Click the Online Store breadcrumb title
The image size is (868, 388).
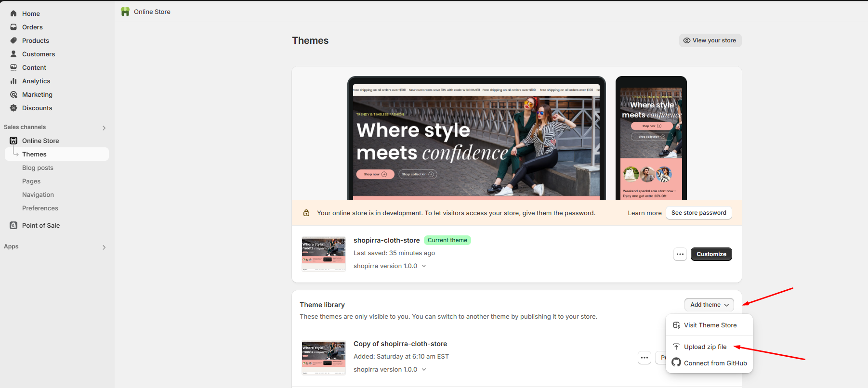click(152, 12)
